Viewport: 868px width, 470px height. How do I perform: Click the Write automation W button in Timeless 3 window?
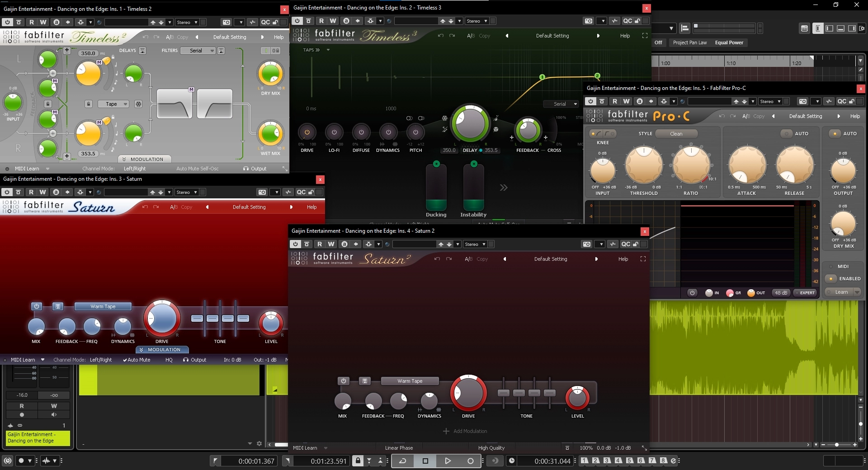(333, 21)
